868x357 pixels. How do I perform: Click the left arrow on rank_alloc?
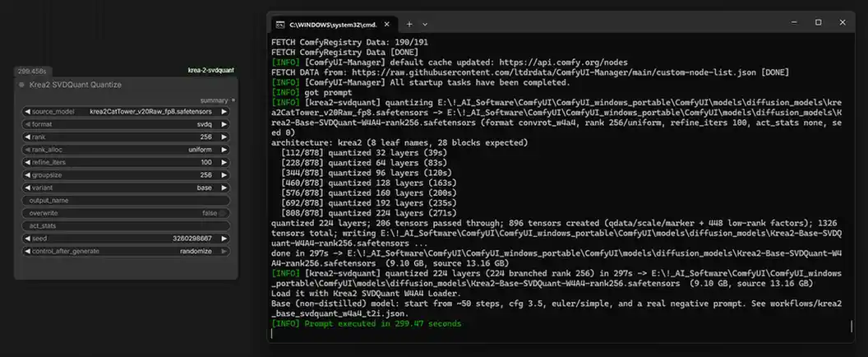tap(27, 150)
